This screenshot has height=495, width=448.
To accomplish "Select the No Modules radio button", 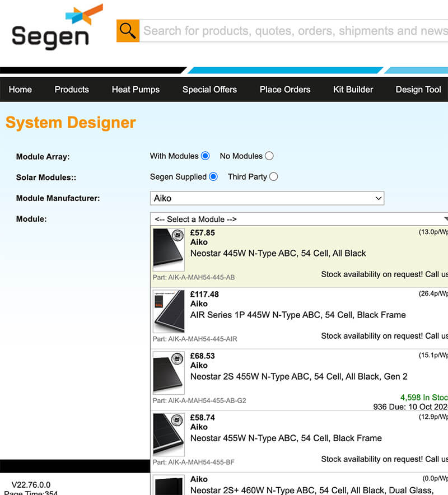I will 269,156.
